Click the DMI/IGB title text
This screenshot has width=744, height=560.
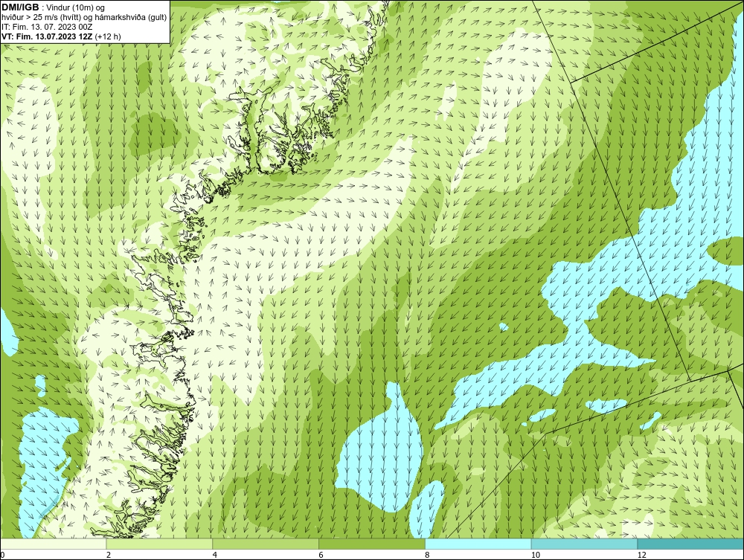20,7
